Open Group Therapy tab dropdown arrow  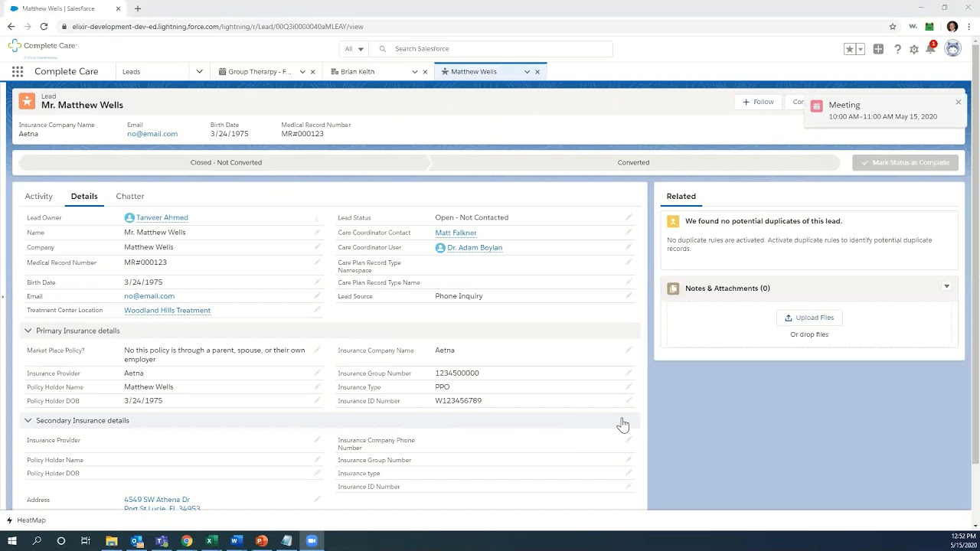point(302,72)
